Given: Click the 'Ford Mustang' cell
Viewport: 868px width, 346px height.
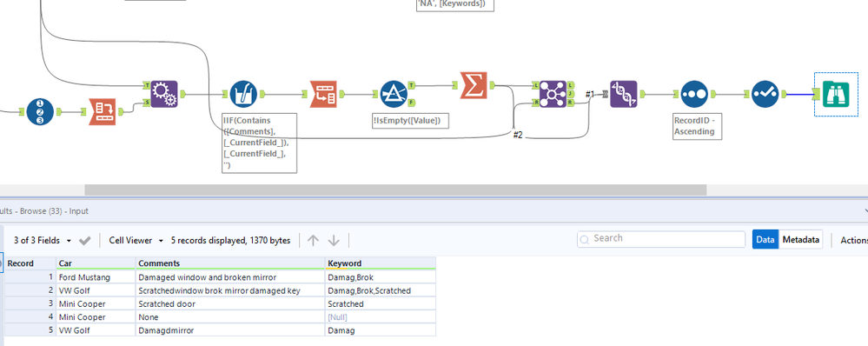Looking at the screenshot, I should [x=96, y=276].
